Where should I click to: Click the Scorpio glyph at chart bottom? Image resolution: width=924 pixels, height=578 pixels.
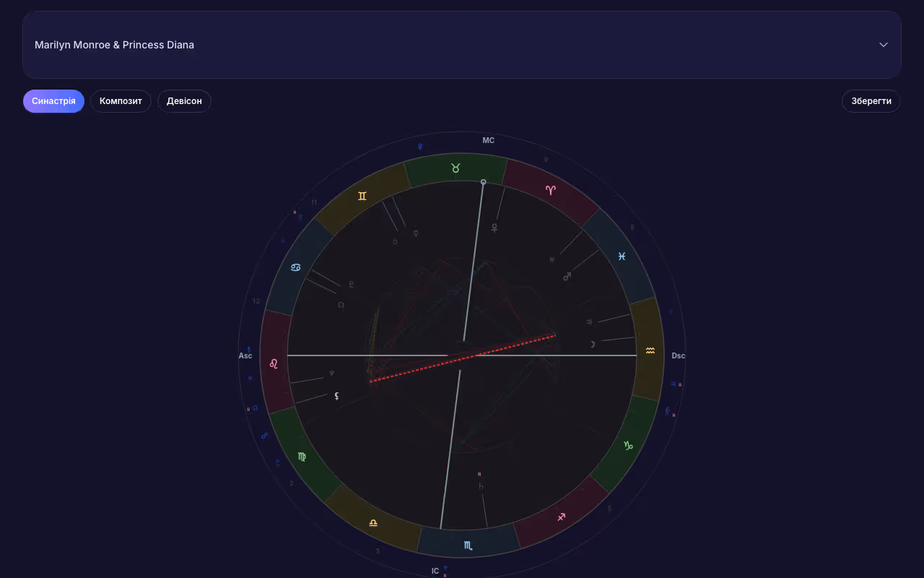(468, 545)
